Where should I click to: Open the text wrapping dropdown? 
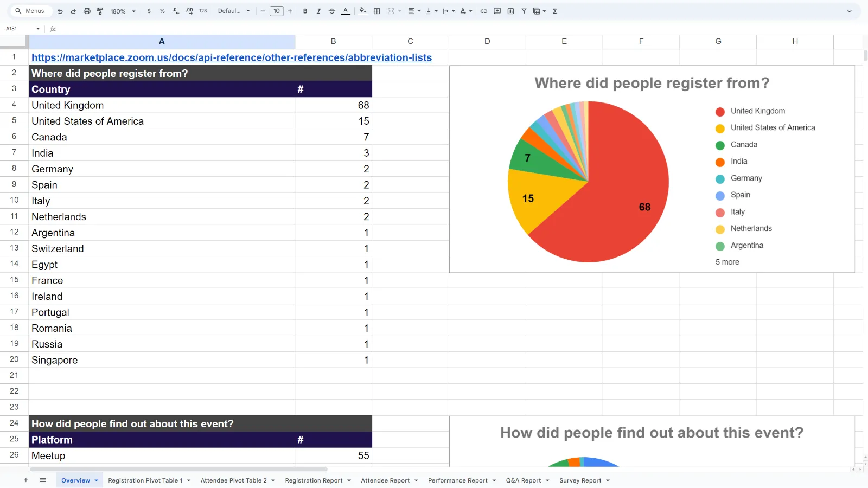point(448,11)
